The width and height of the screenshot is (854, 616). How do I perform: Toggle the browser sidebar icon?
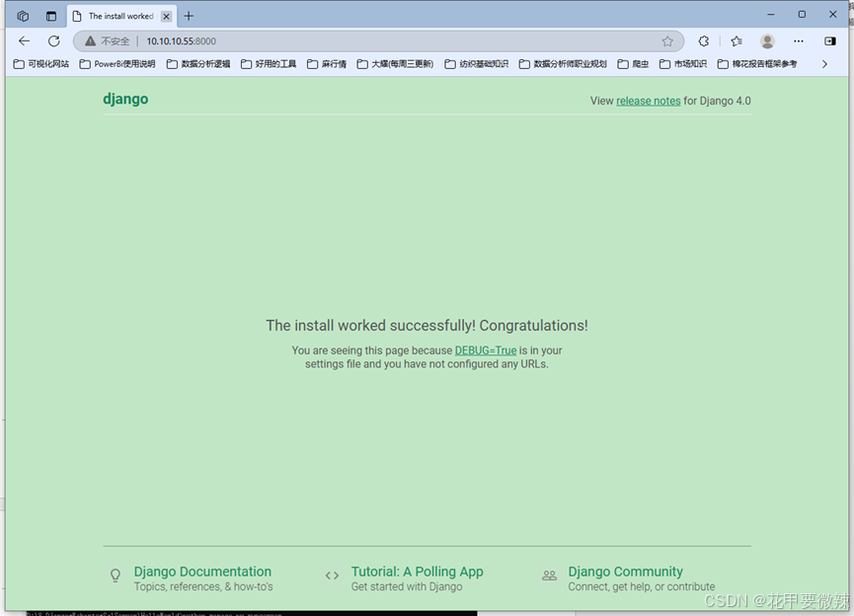point(830,40)
